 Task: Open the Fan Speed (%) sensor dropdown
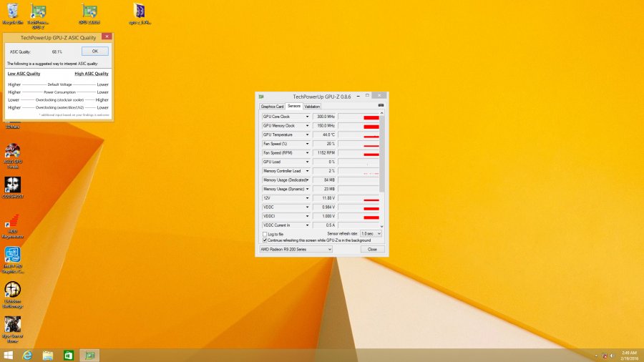(x=307, y=144)
